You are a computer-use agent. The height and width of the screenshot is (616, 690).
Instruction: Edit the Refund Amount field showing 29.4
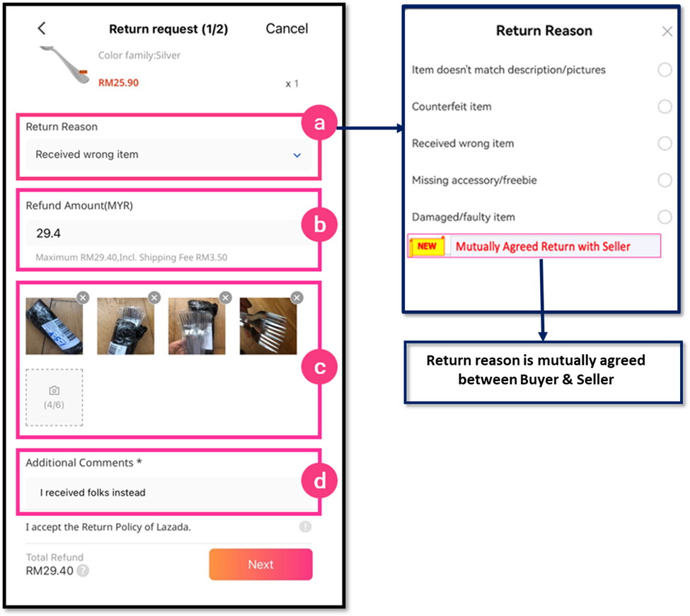168,234
